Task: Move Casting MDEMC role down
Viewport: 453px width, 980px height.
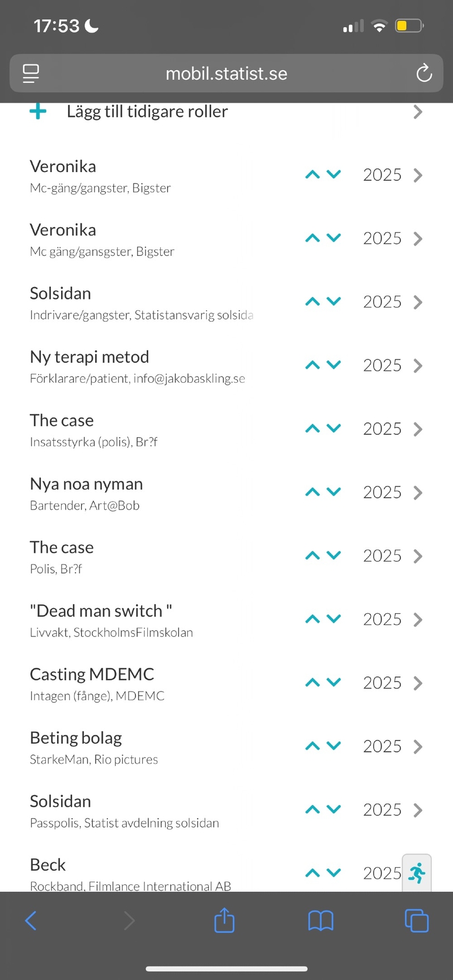Action: pyautogui.click(x=334, y=683)
